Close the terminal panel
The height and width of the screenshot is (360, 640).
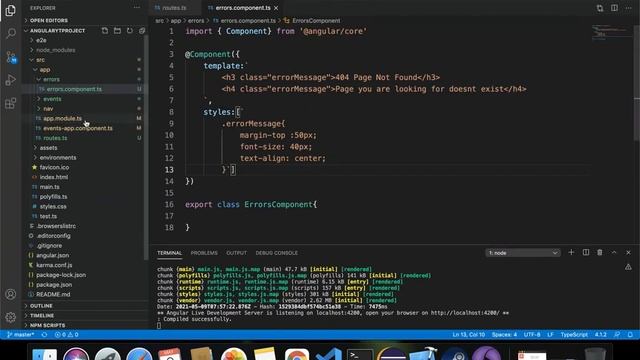click(x=628, y=253)
